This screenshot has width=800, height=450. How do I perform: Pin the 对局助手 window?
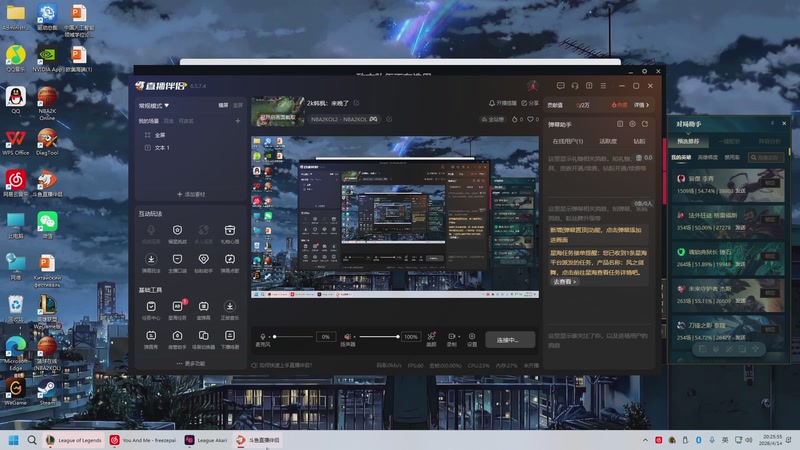pos(772,123)
